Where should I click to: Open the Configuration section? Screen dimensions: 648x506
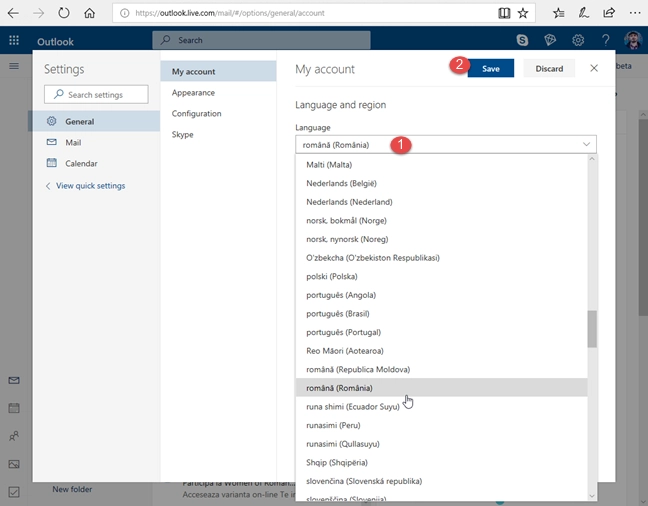(218, 113)
